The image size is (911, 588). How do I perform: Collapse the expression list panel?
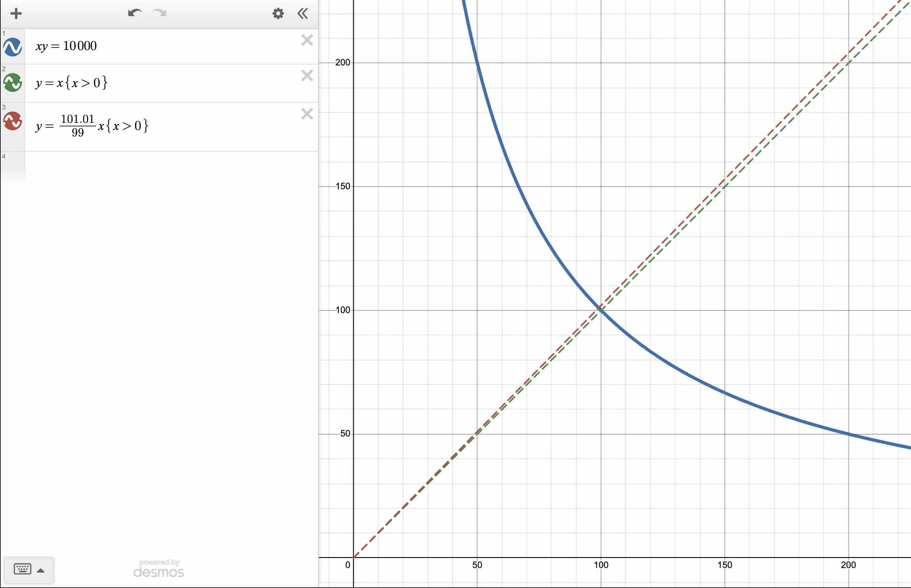tap(302, 13)
